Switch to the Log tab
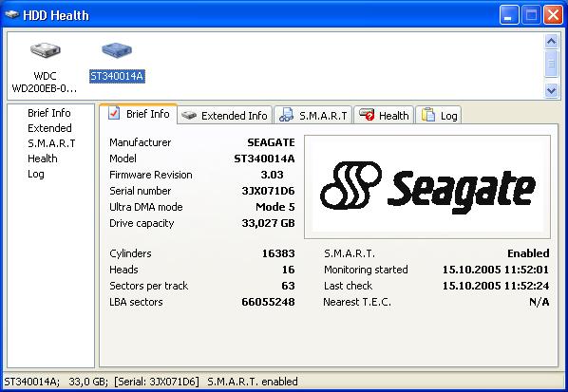The width and height of the screenshot is (568, 392). click(x=439, y=116)
